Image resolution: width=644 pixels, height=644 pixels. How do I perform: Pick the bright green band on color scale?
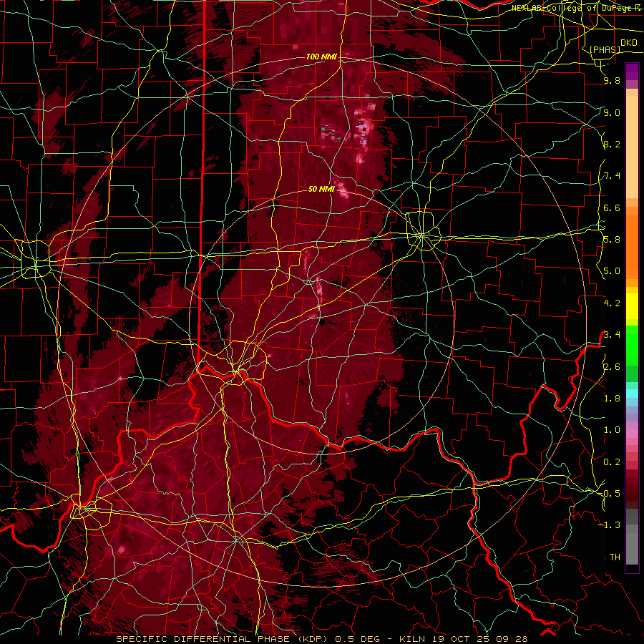tap(632, 345)
